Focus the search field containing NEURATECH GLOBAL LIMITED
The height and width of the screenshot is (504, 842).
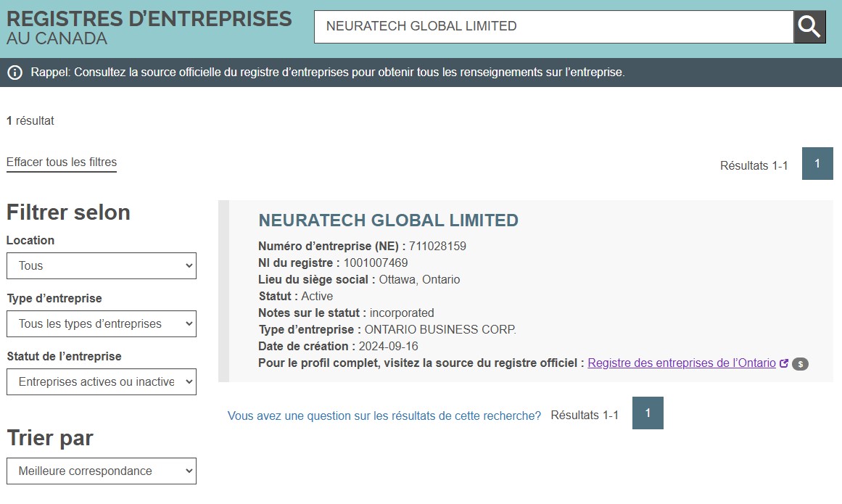(x=553, y=27)
